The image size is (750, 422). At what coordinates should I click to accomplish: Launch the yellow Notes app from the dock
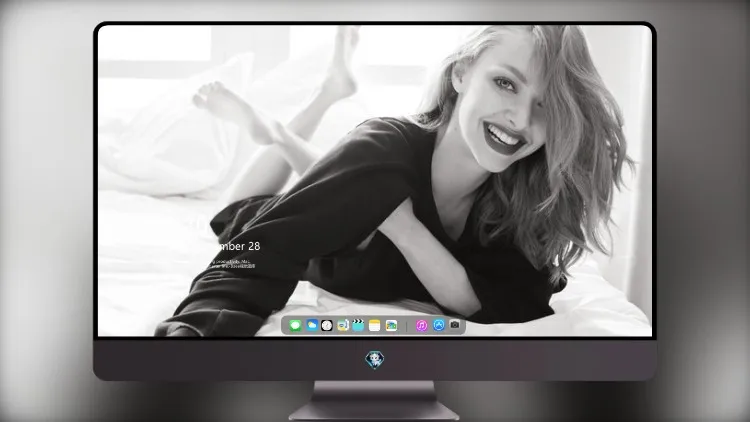pos(375,326)
